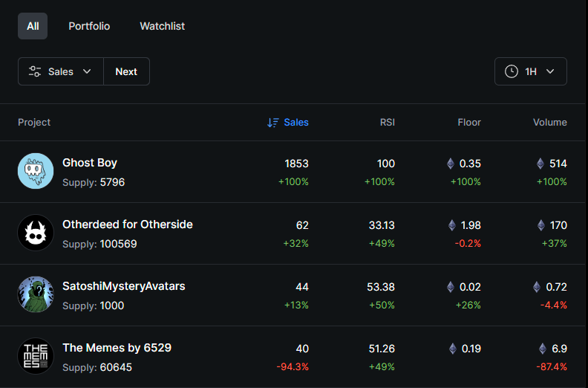Click SatoshiMysteryAvatars supply 1000
Image resolution: width=588 pixels, height=388 pixels.
(112, 305)
